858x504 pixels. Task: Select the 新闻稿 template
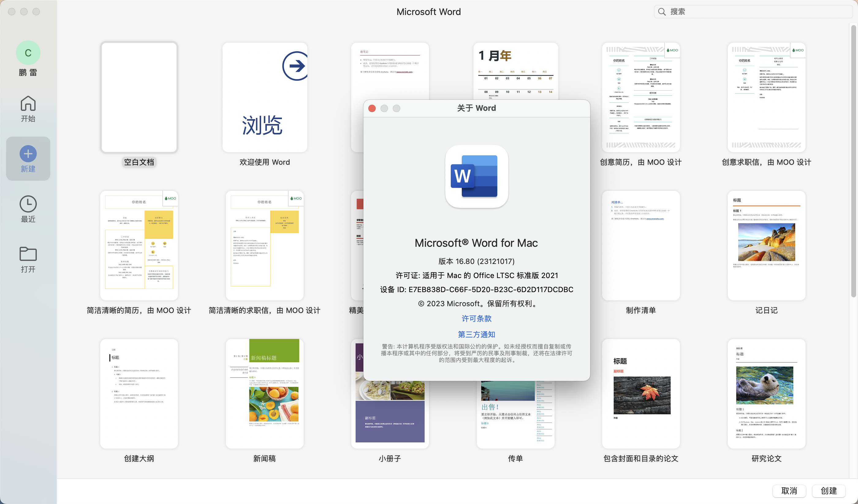point(264,394)
